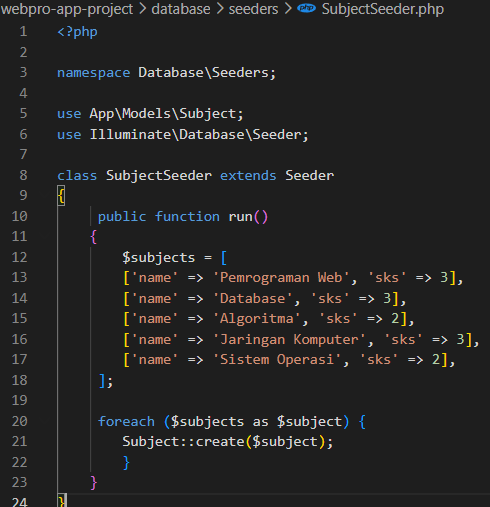The width and height of the screenshot is (490, 507).
Task: Click the blue closing brace on line 22
Action: click(x=126, y=463)
